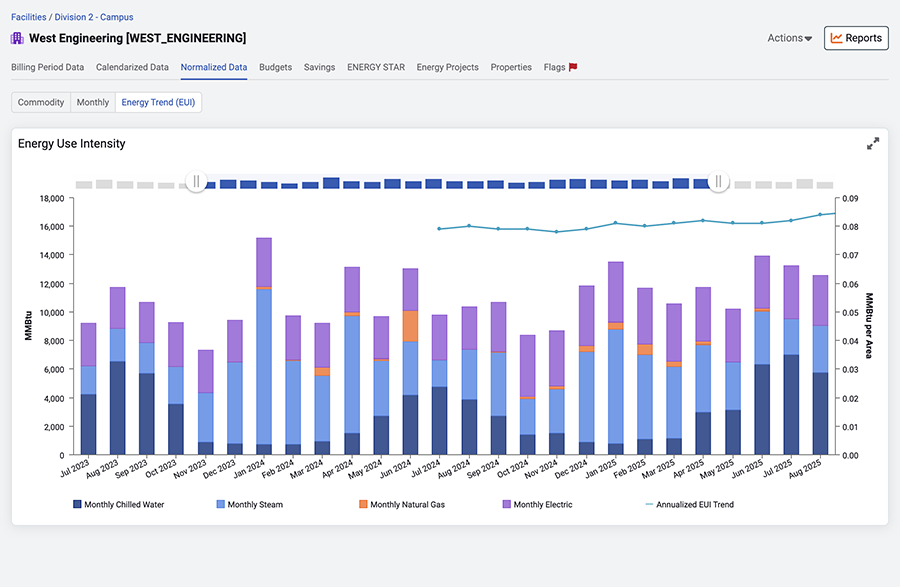
Task: Open the Division 2 - Campus breadcrumb
Action: point(94,17)
